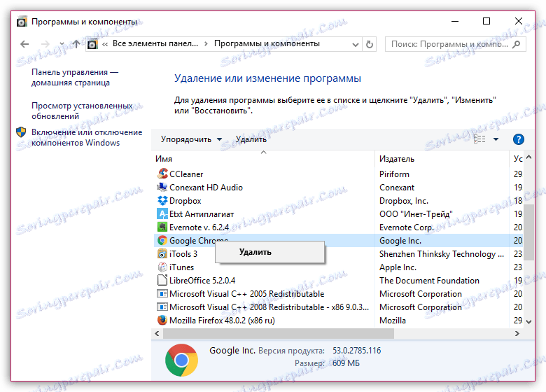Expand the view options arrow
The image size is (546, 392).
pos(496,139)
